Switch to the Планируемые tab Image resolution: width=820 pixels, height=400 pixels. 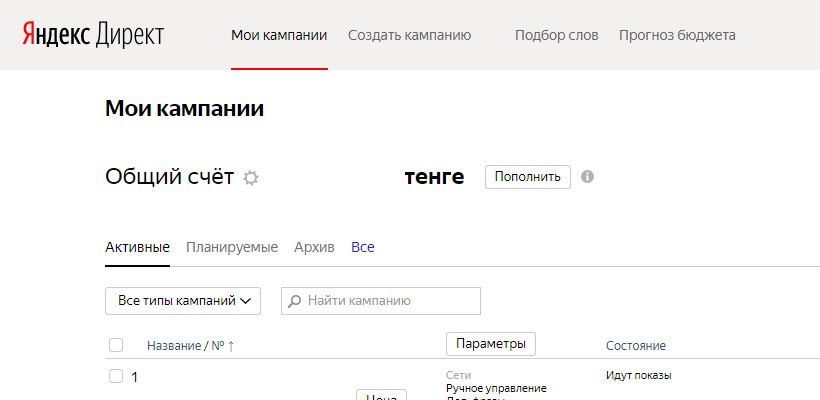tap(232, 247)
